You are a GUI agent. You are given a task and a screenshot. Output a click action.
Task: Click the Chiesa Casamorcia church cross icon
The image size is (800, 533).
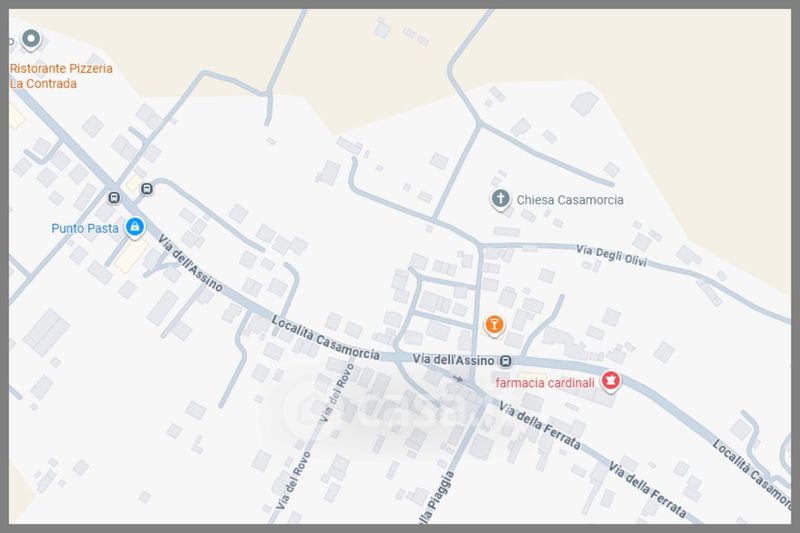click(500, 199)
